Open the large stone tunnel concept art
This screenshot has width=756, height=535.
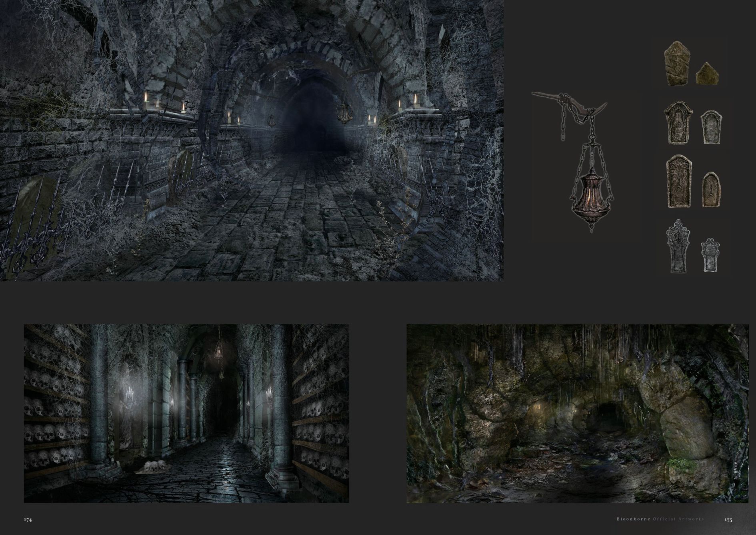(x=252, y=140)
